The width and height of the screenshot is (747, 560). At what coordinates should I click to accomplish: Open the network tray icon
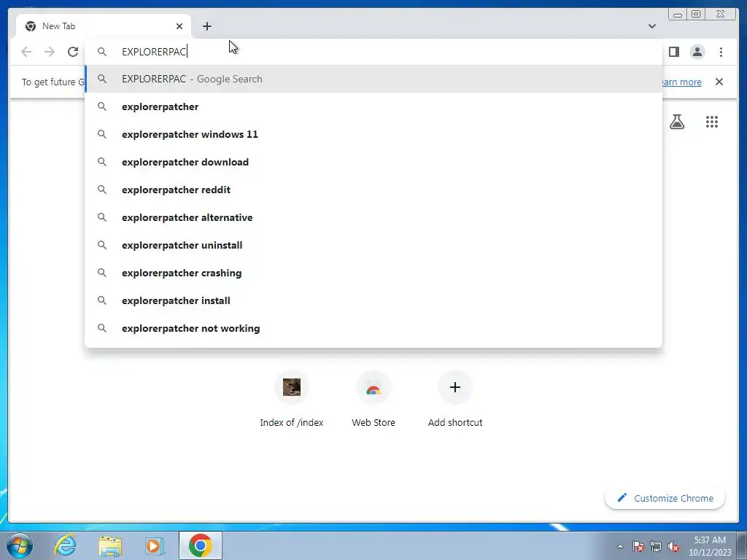point(656,546)
